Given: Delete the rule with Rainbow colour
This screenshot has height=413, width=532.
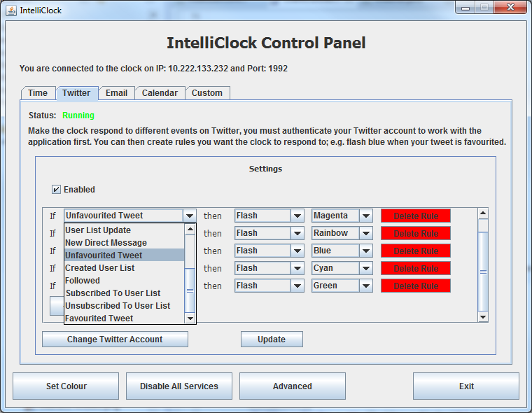Looking at the screenshot, I should point(416,234).
